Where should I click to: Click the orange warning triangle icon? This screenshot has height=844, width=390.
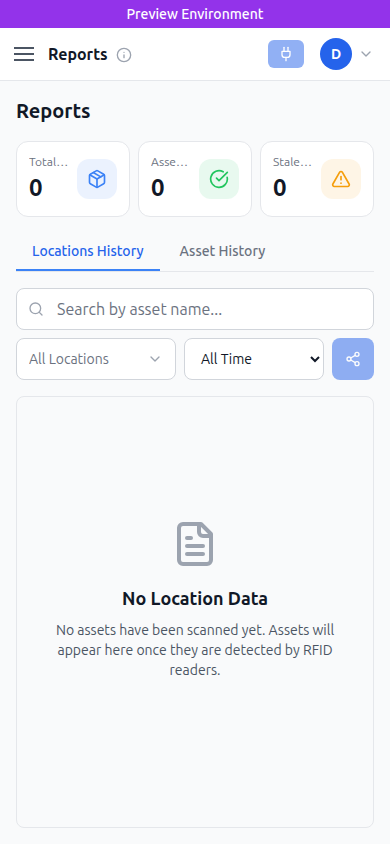pyautogui.click(x=341, y=179)
